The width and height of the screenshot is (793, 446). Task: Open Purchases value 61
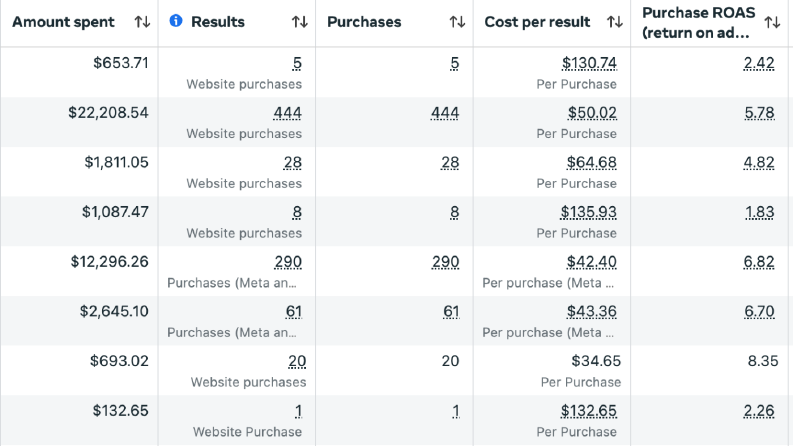(x=451, y=311)
